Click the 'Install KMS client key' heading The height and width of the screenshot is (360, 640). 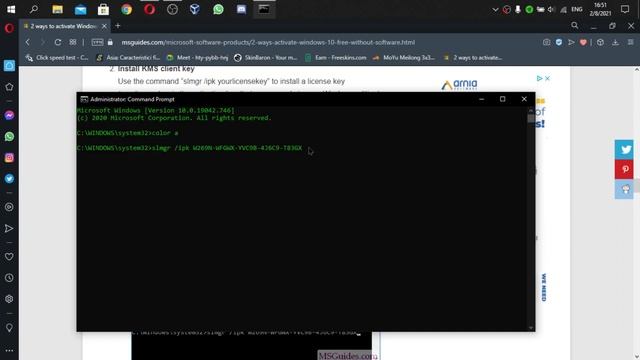pyautogui.click(x=156, y=69)
